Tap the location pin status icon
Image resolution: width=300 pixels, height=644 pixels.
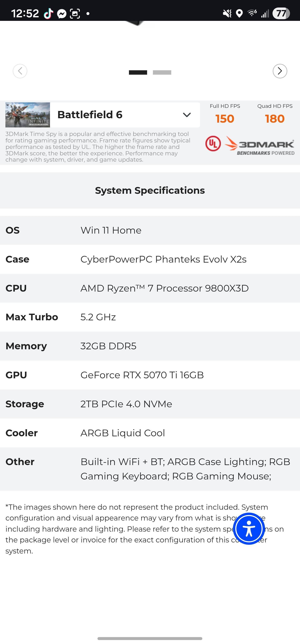coord(239,14)
